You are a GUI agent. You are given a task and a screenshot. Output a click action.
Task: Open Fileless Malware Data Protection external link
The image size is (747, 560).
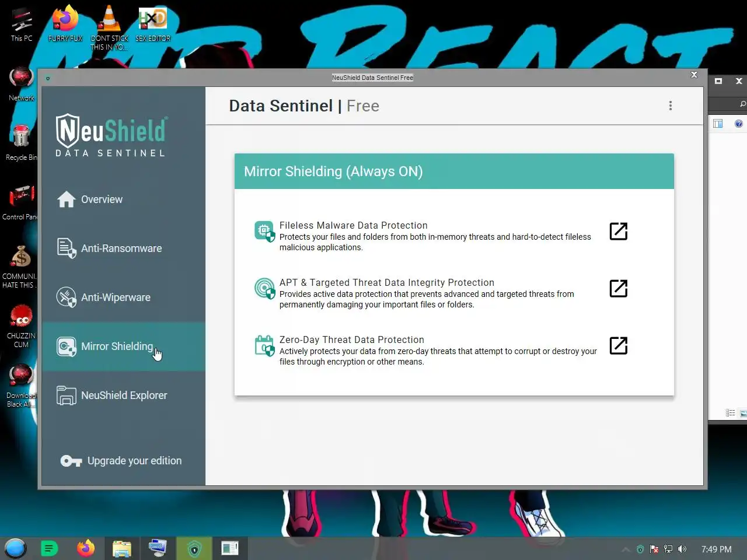click(x=619, y=231)
